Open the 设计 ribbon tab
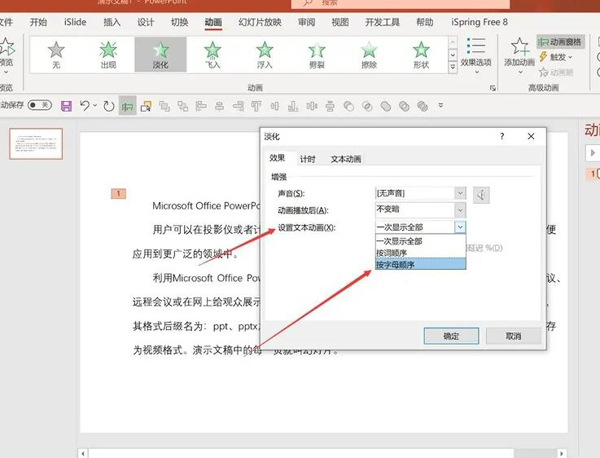This screenshot has height=458, width=600. 146,22
